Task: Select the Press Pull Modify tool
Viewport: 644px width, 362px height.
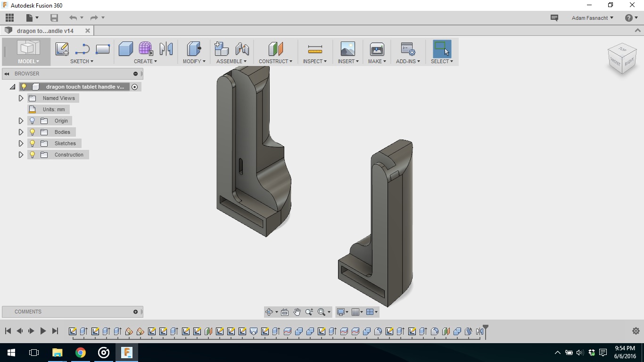Action: (x=193, y=49)
